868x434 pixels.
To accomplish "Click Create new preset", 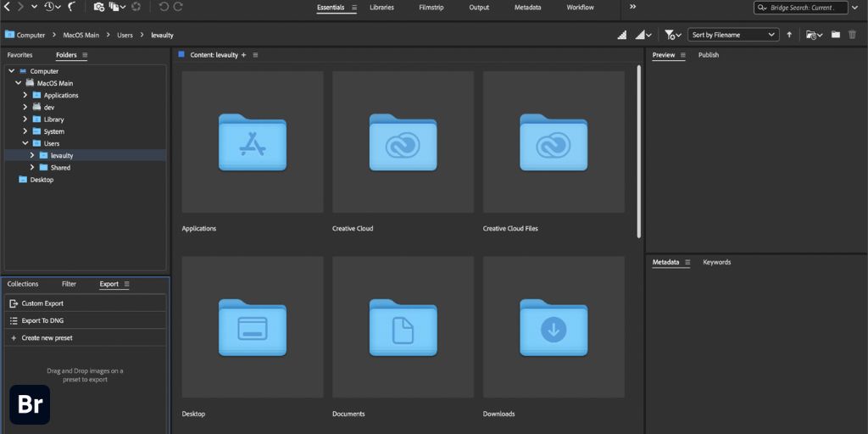I will click(86, 337).
